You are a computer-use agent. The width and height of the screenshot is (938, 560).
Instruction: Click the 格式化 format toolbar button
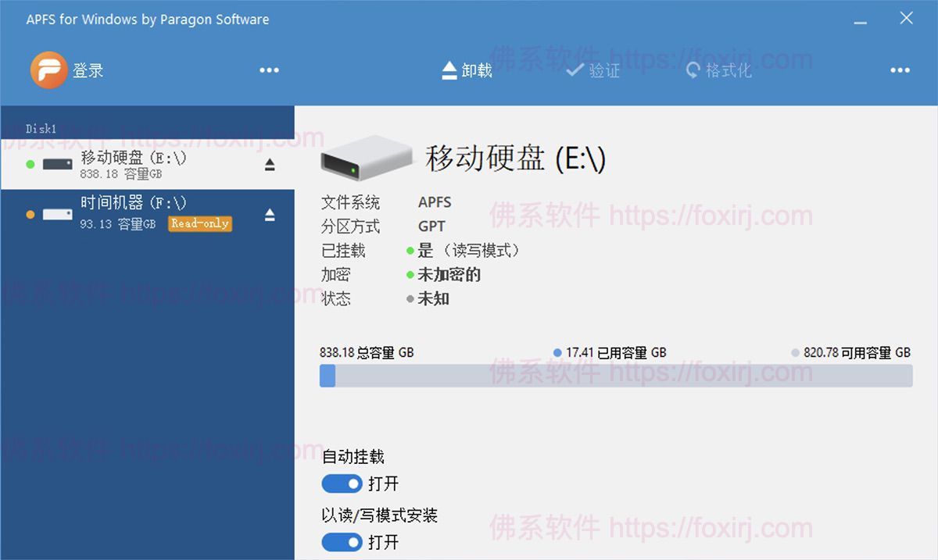[718, 70]
